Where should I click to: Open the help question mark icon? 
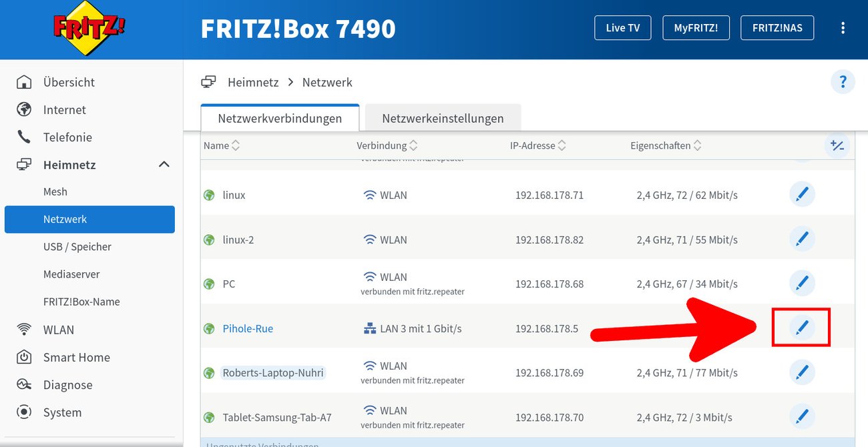pyautogui.click(x=843, y=81)
